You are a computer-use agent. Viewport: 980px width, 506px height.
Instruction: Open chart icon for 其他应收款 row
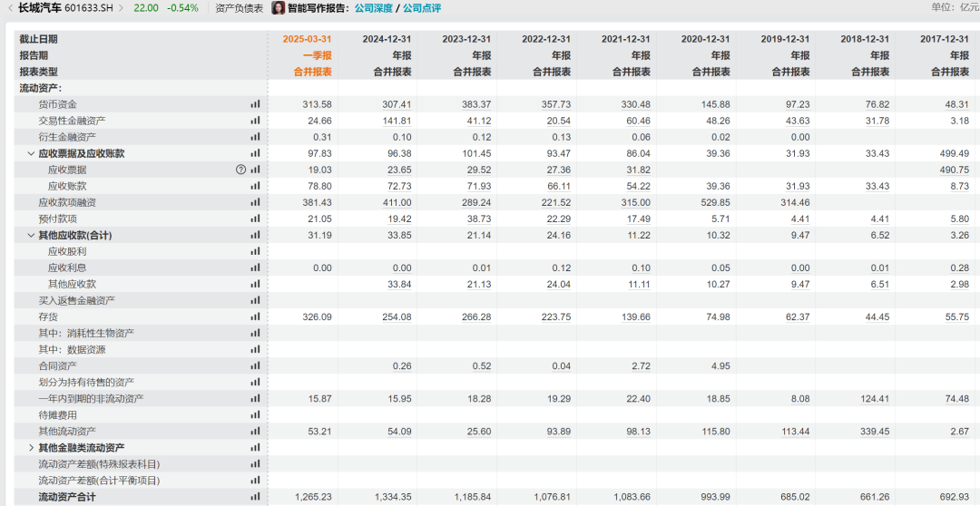(x=255, y=284)
